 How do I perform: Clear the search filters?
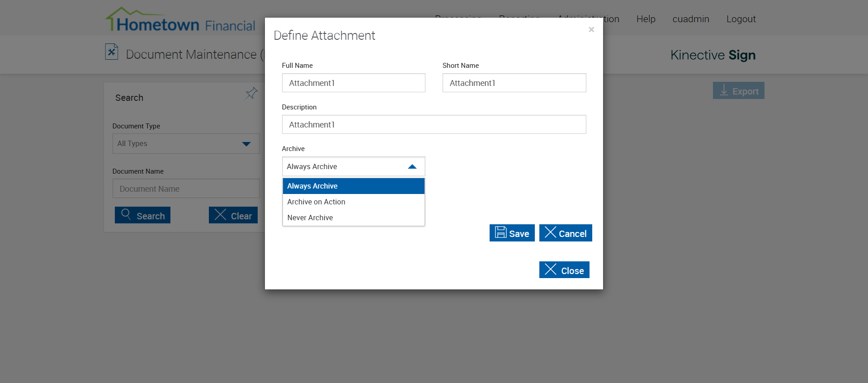coord(233,215)
